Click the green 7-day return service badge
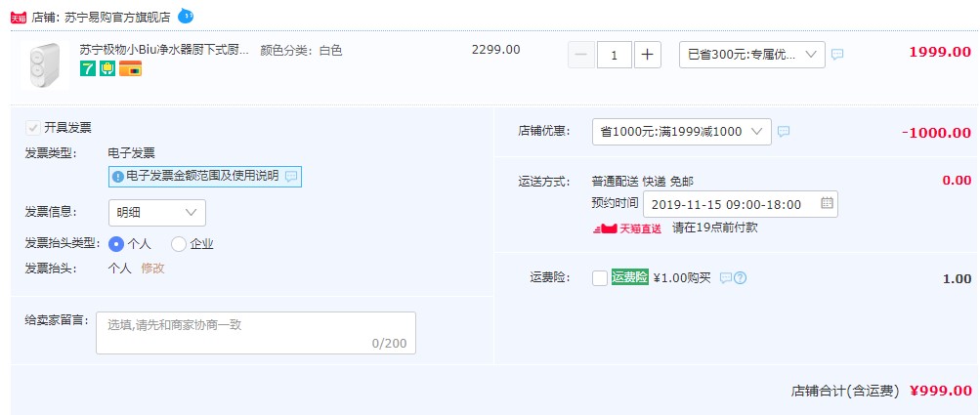 click(x=88, y=68)
